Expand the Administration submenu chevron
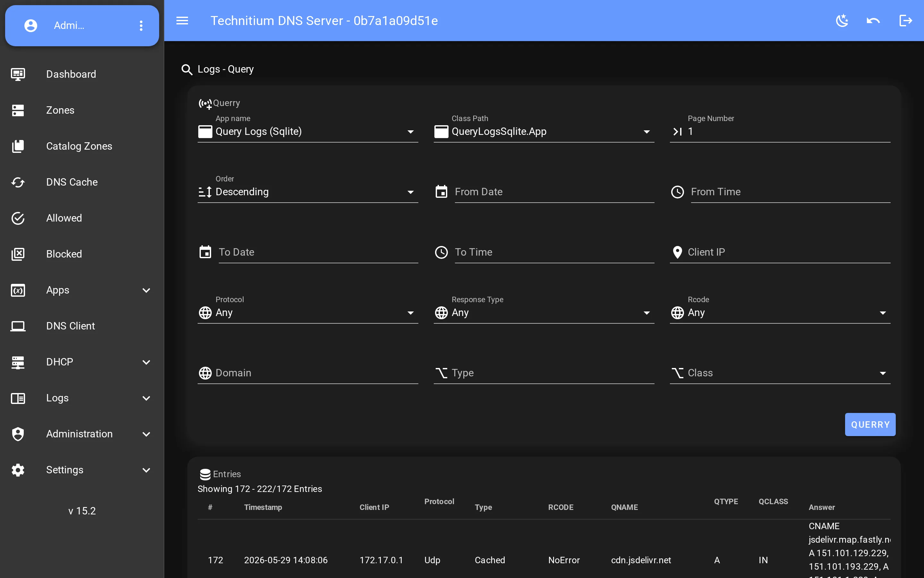 point(146,434)
